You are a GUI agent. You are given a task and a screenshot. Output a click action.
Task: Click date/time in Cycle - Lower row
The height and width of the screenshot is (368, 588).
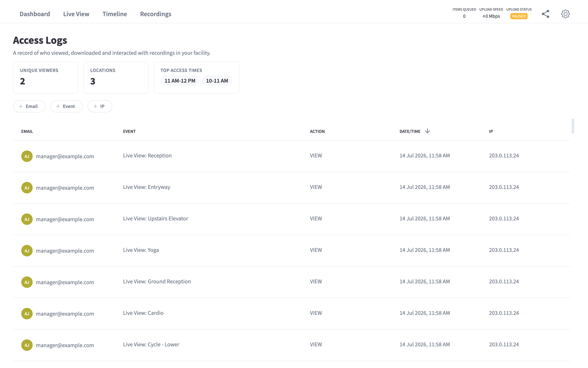coord(424,344)
